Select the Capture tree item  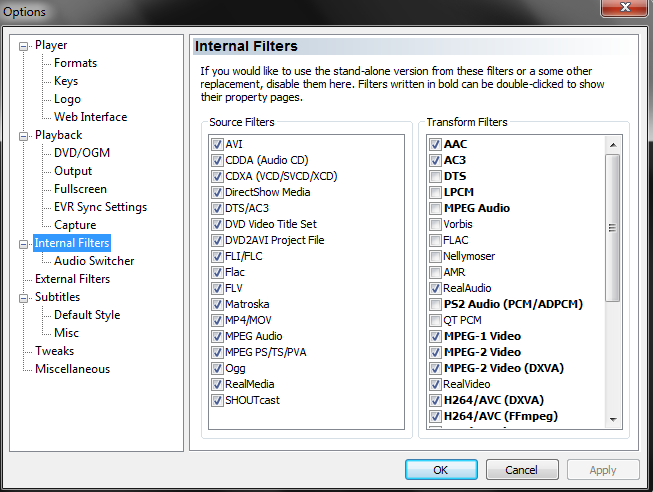click(x=75, y=225)
